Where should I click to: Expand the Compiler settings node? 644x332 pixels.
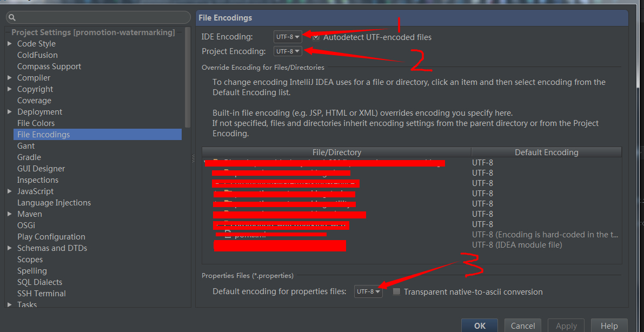point(10,78)
